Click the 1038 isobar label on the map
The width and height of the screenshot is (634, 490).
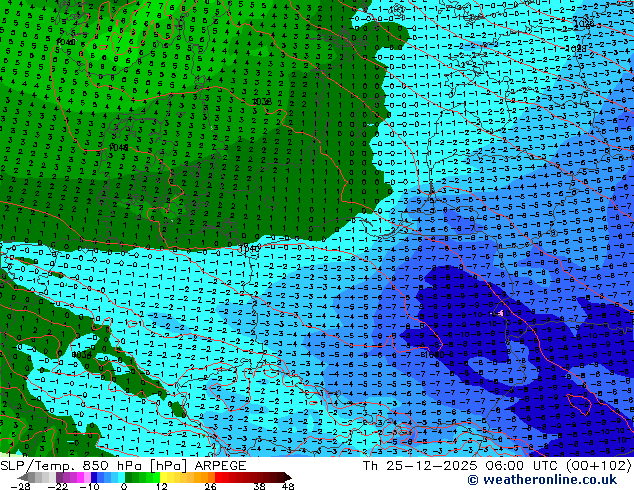pyautogui.click(x=262, y=101)
